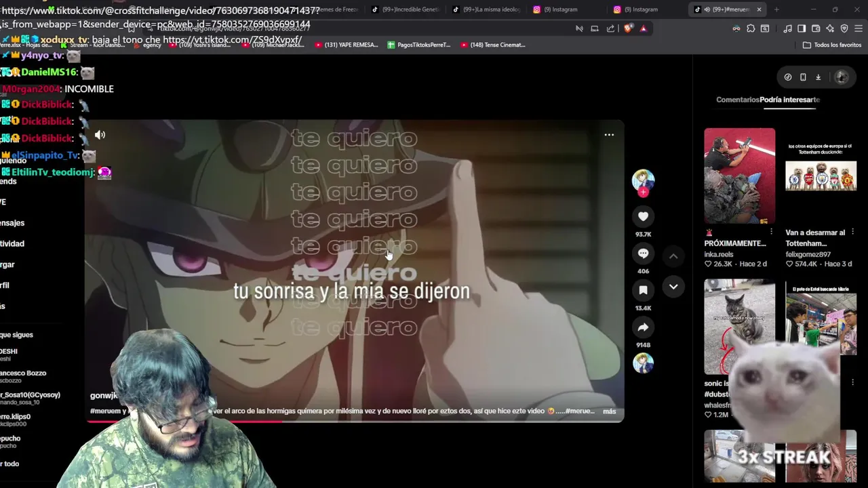The height and width of the screenshot is (488, 868).
Task: Open the 'Todos los favoritos' bookmarks folder
Action: tap(832, 45)
